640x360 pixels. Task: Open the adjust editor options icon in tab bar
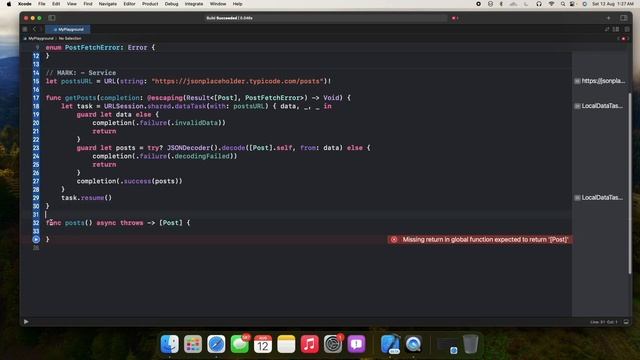616,29
